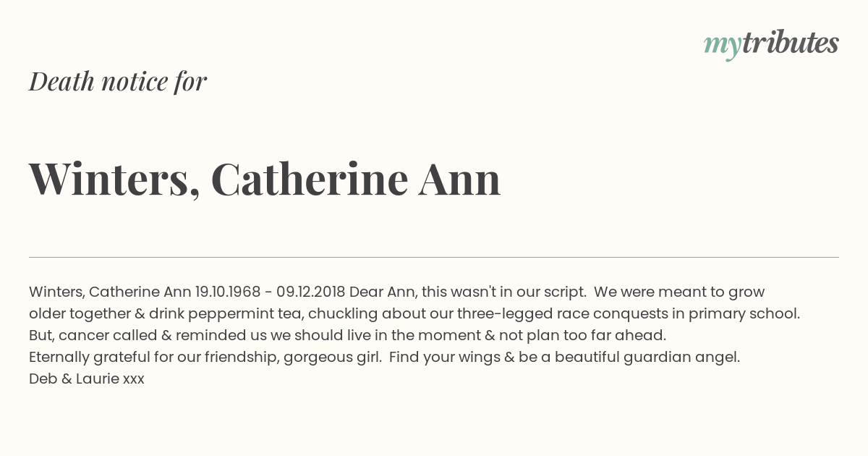Click the word "Ann" in the large title
The image size is (868, 456).
click(x=460, y=178)
